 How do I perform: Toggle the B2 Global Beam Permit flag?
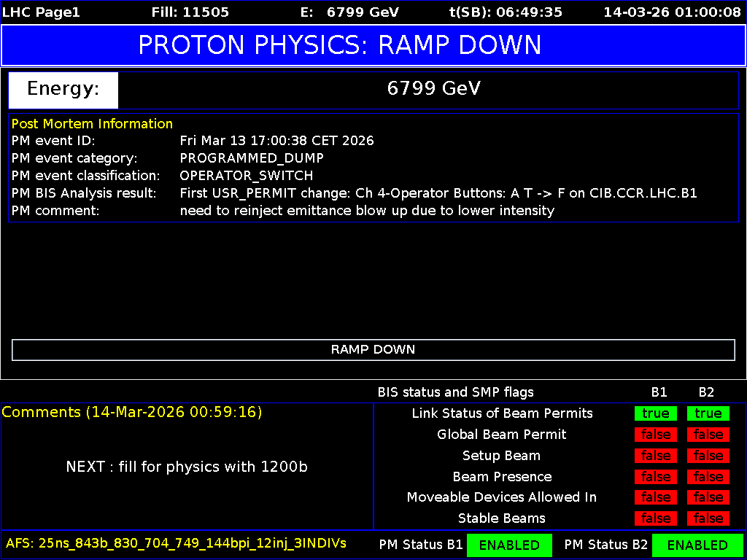tap(707, 435)
